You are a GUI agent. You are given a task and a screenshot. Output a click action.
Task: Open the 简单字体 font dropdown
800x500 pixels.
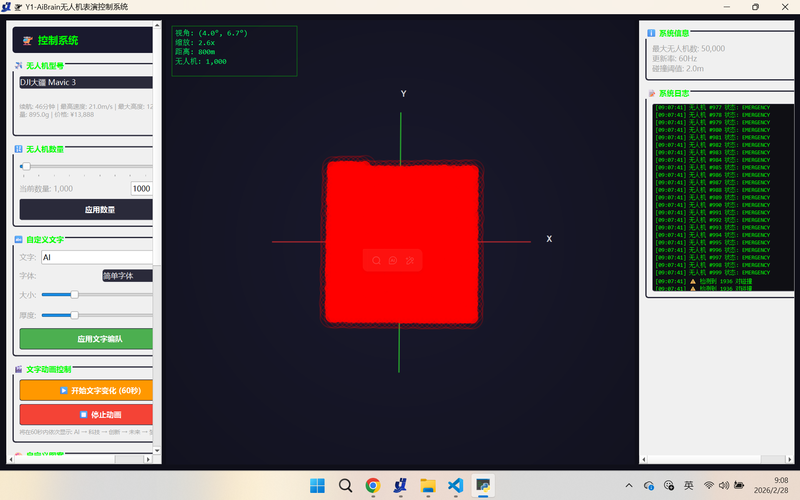click(127, 275)
